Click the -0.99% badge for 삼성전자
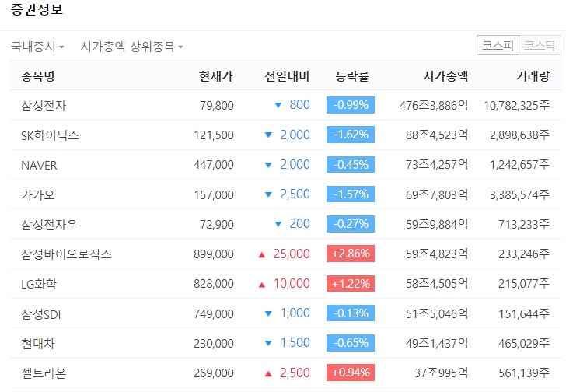The image size is (566, 392). [351, 105]
